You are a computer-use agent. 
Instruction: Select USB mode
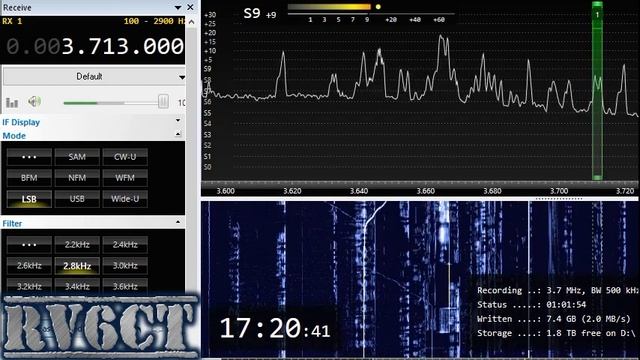pos(77,199)
